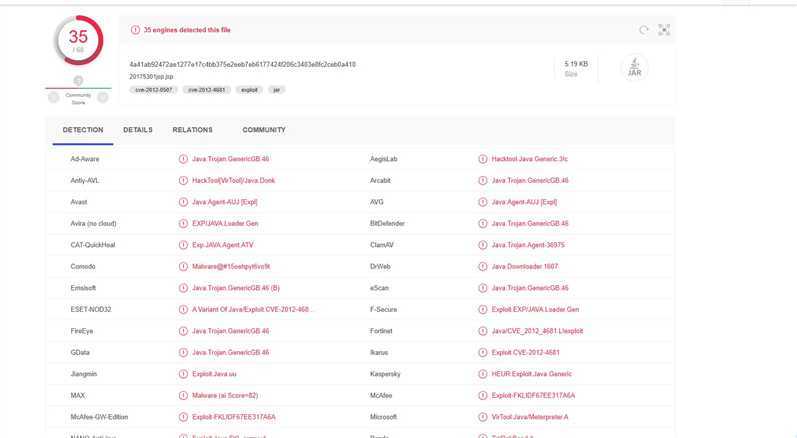
Task: Click the exploit tag
Action: 249,90
